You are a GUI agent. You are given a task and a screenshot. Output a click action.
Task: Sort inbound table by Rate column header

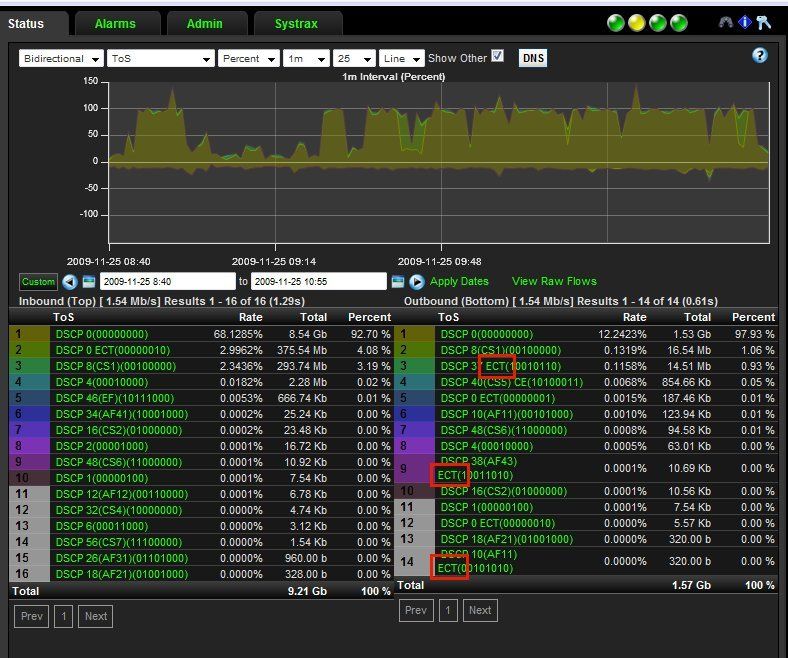(251, 317)
